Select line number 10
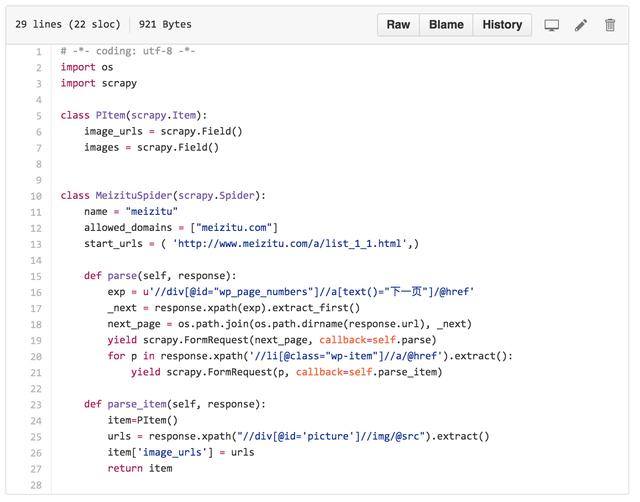This screenshot has width=640, height=502. [x=36, y=196]
